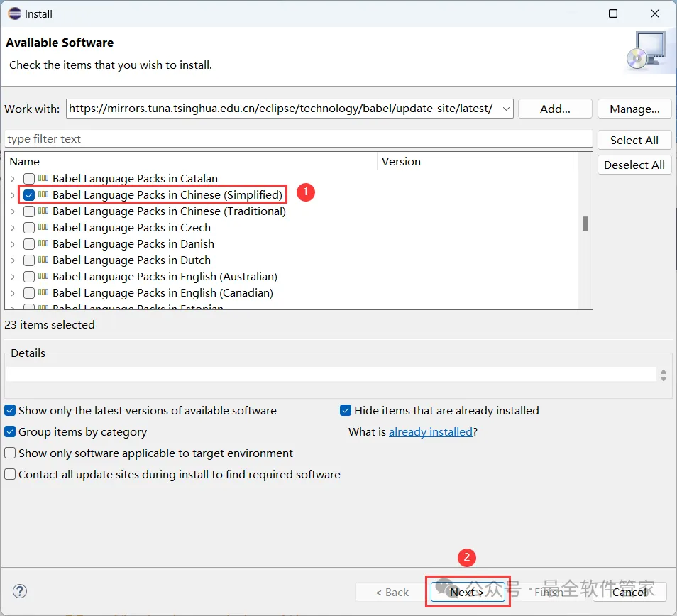Image resolution: width=677 pixels, height=616 pixels.
Task: Expand the Chinese (Simplified) tree node
Action: [13, 194]
